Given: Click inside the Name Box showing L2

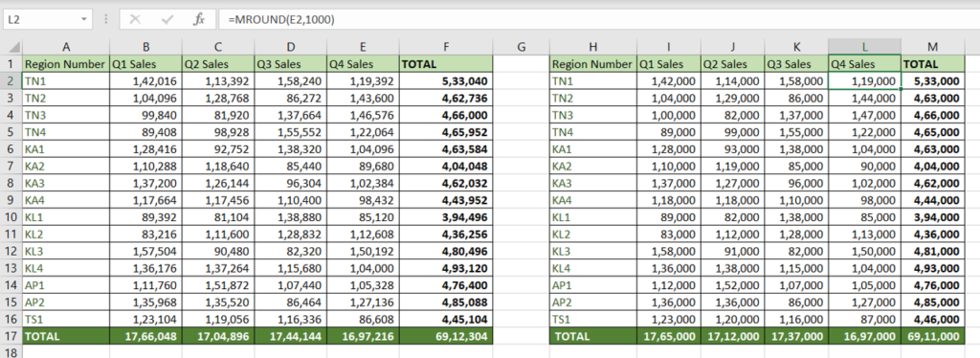Looking at the screenshot, I should tap(40, 19).
